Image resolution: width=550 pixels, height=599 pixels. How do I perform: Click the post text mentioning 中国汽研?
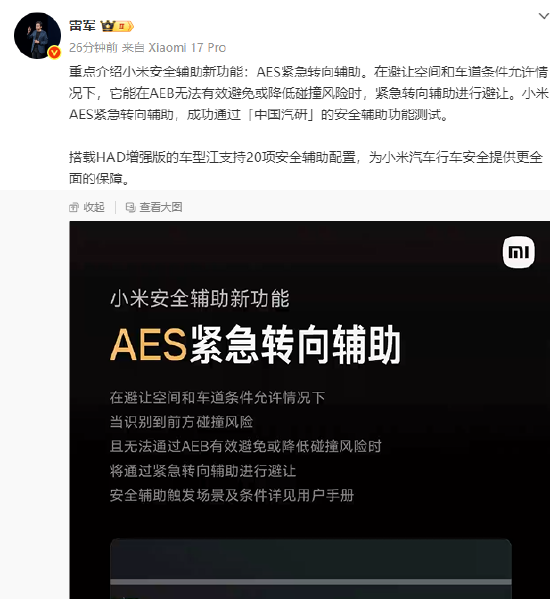(x=309, y=93)
